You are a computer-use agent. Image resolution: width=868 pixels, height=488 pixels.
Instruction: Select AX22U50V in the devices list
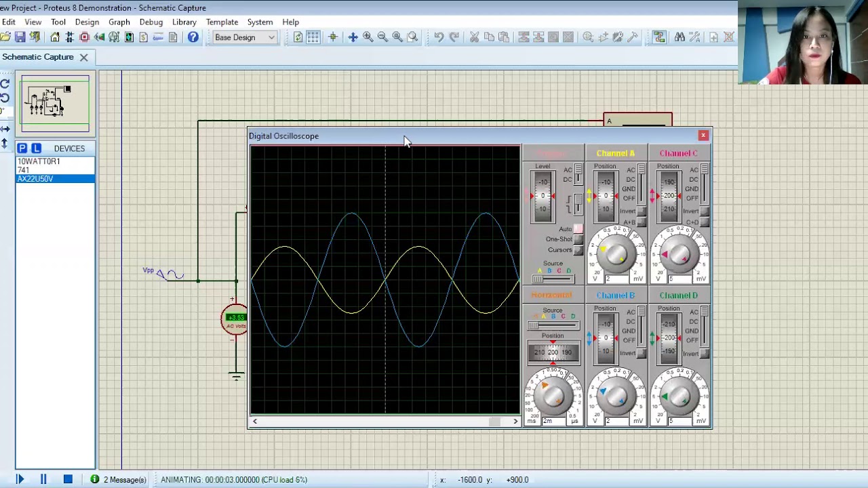tap(56, 179)
